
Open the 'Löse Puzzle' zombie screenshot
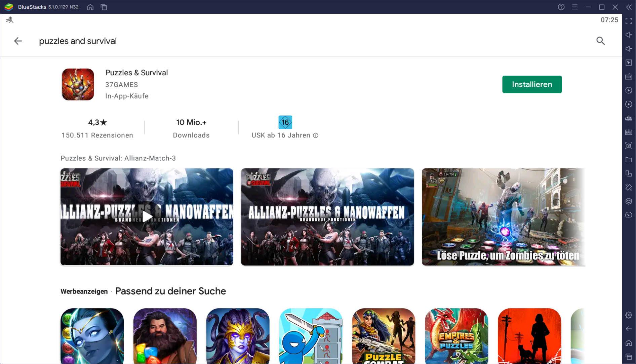[504, 217]
